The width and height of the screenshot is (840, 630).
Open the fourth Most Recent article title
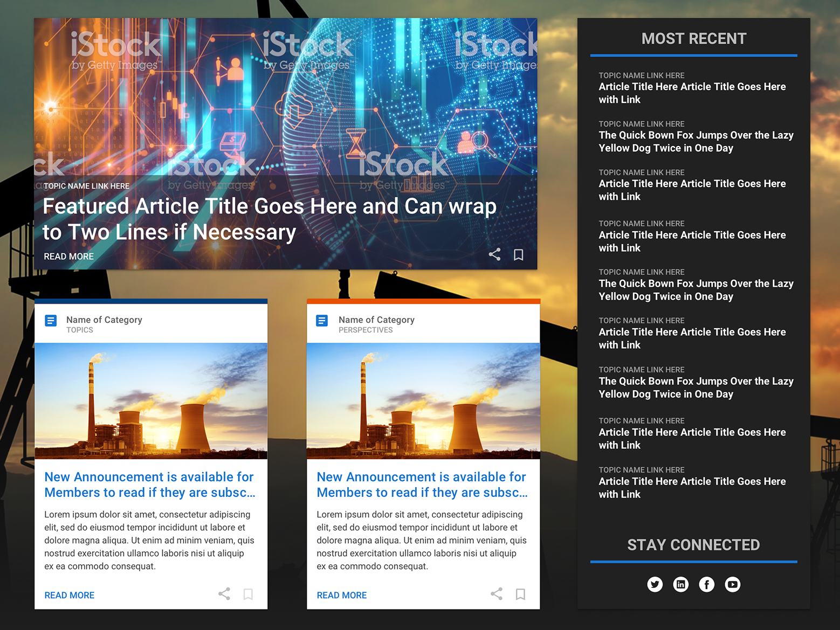[x=692, y=241]
